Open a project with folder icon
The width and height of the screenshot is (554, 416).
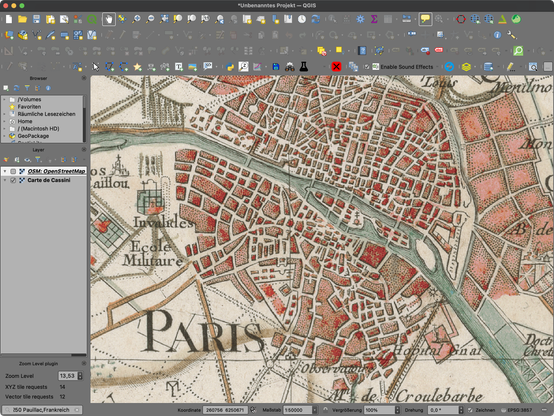(x=22, y=19)
